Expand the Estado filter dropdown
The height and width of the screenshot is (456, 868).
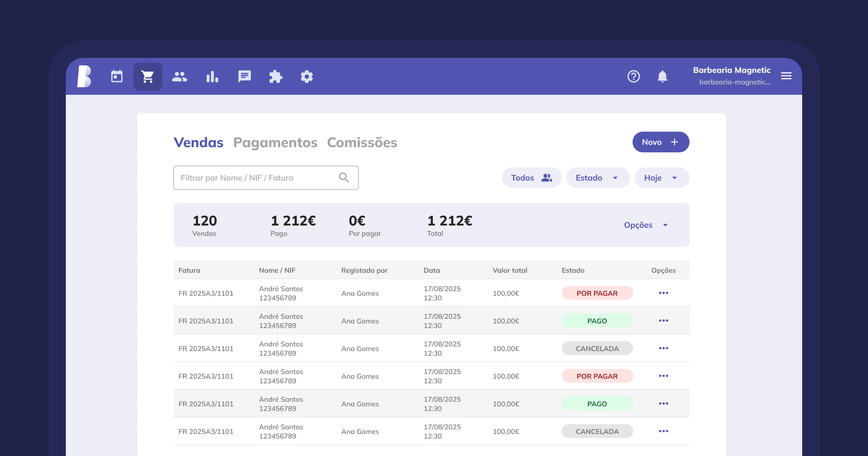598,178
